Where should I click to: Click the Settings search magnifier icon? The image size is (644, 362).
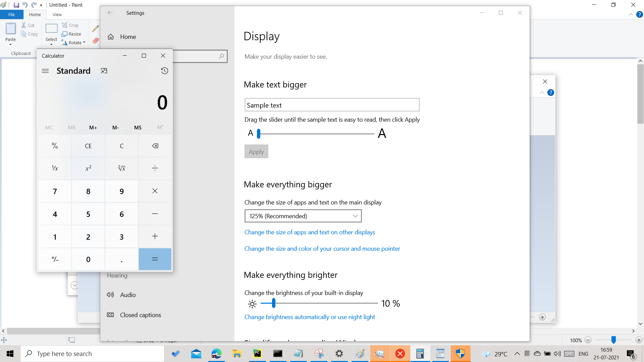pos(221,56)
